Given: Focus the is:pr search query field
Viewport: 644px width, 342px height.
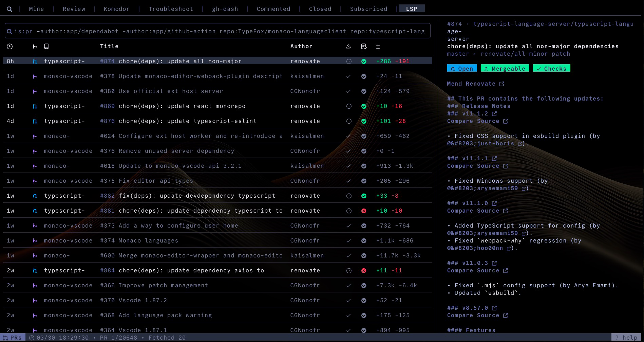Looking at the screenshot, I should 217,31.
